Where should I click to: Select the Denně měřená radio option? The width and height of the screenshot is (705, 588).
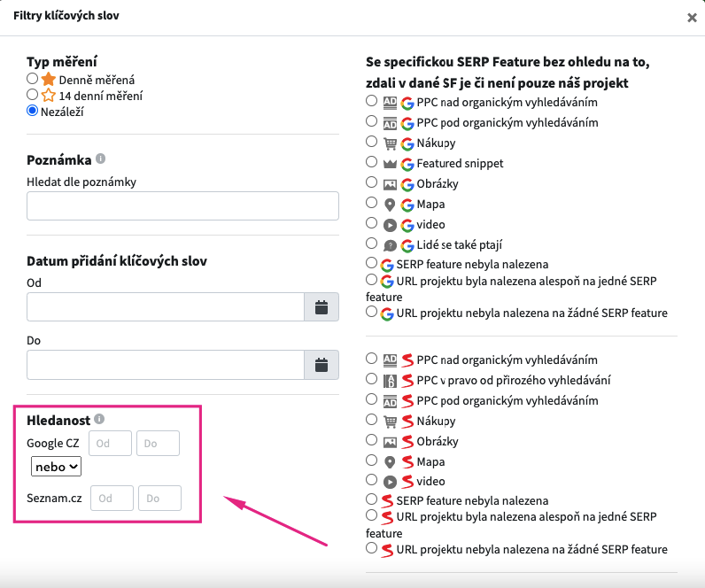point(33,79)
